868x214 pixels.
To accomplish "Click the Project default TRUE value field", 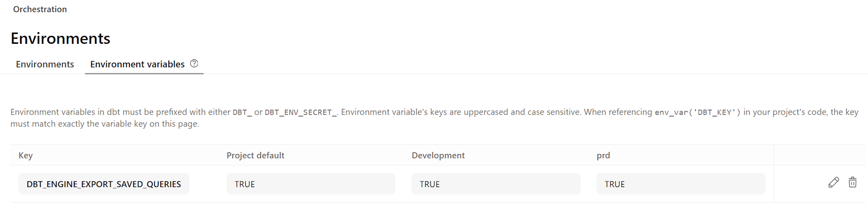I will tap(311, 184).
